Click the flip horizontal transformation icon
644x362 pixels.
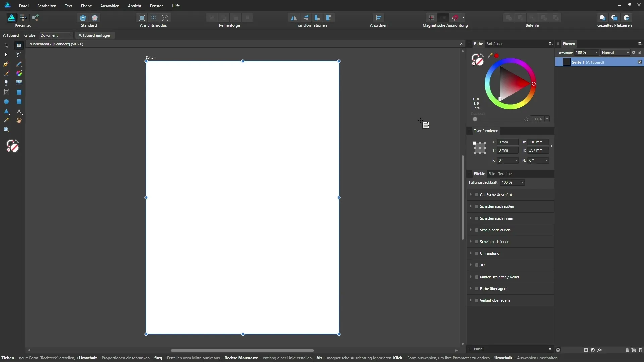pyautogui.click(x=294, y=18)
